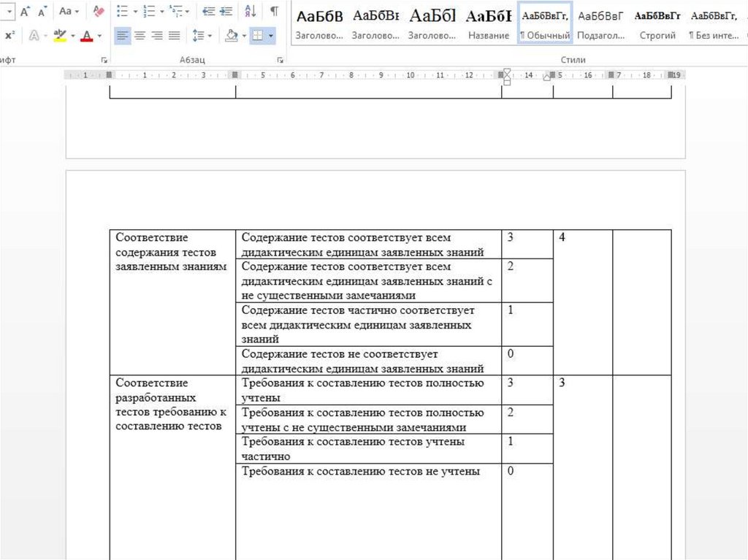Screen dimensions: 748x560
Task: Apply the table borders button
Action: click(x=258, y=35)
